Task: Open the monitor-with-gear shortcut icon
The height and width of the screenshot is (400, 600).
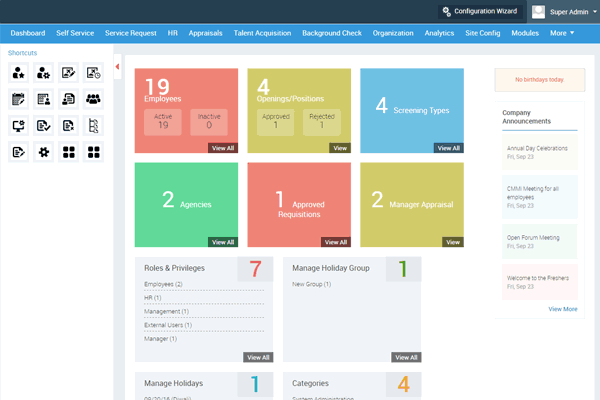Action: [x=18, y=125]
